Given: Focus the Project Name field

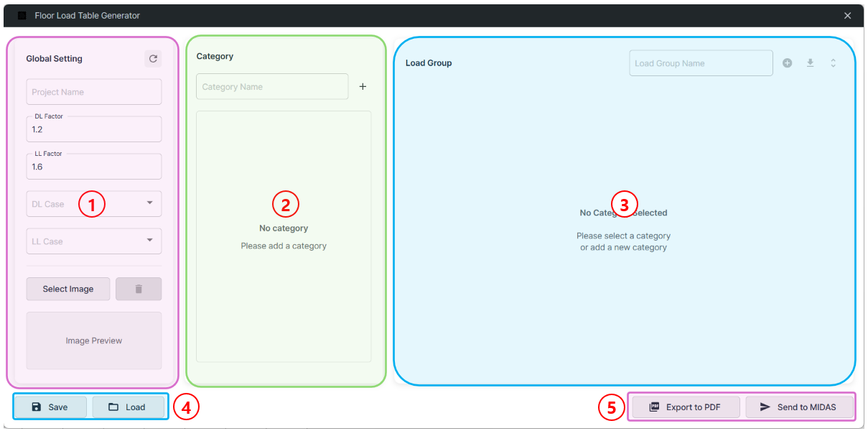Looking at the screenshot, I should (93, 92).
